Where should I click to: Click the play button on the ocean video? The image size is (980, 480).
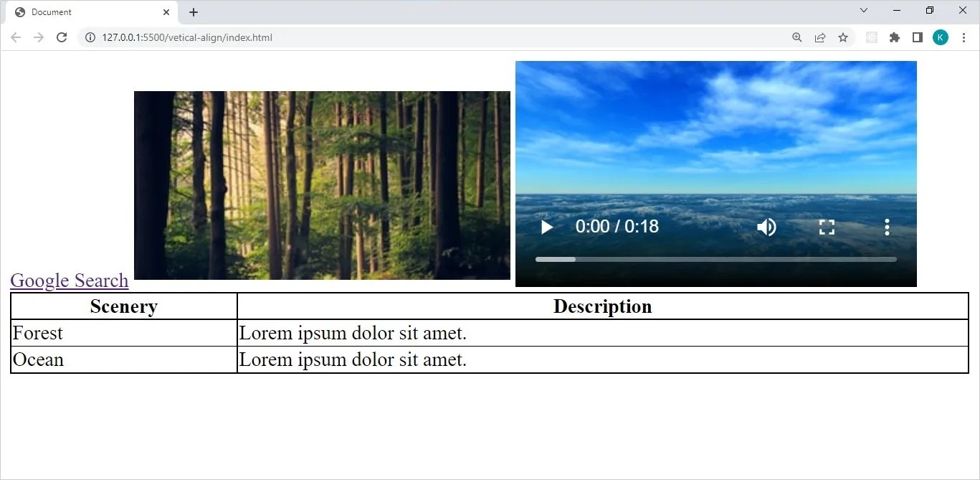tap(546, 227)
